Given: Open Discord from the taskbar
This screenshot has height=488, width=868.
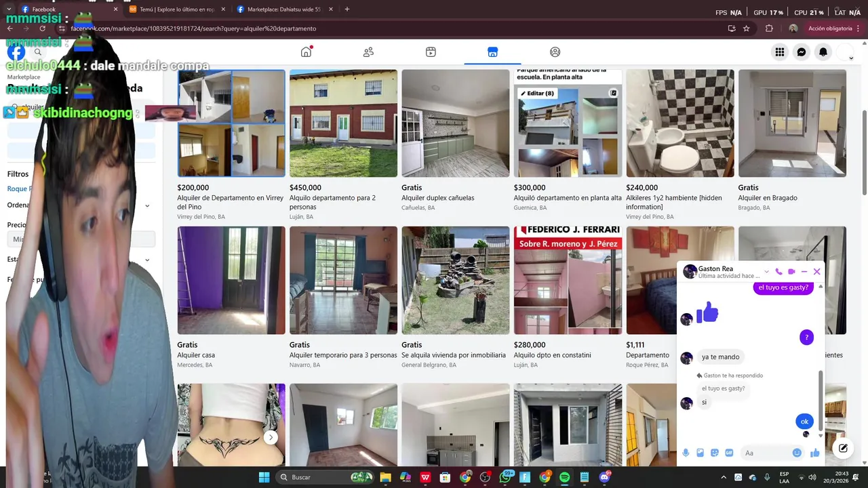Looking at the screenshot, I should pos(604,477).
